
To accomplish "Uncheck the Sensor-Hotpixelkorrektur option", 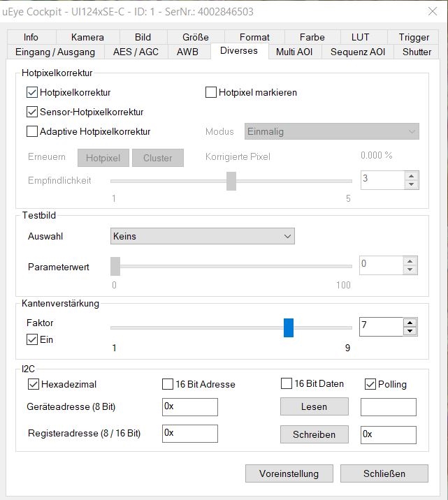I will (32, 112).
